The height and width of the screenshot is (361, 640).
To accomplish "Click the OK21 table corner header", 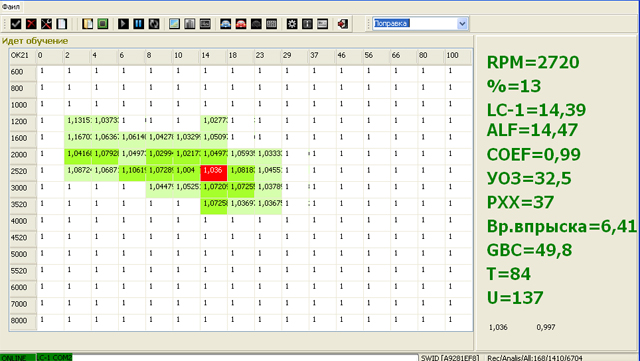I will coord(23,56).
